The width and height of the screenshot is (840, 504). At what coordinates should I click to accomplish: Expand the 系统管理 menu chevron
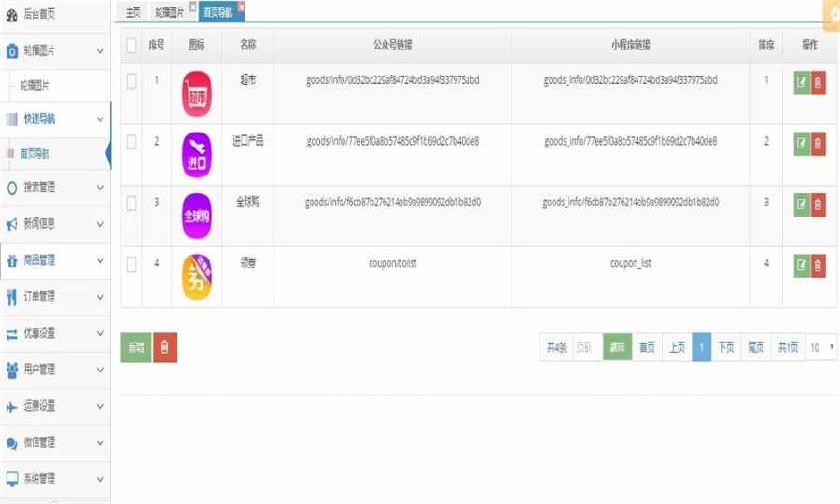coord(100,479)
